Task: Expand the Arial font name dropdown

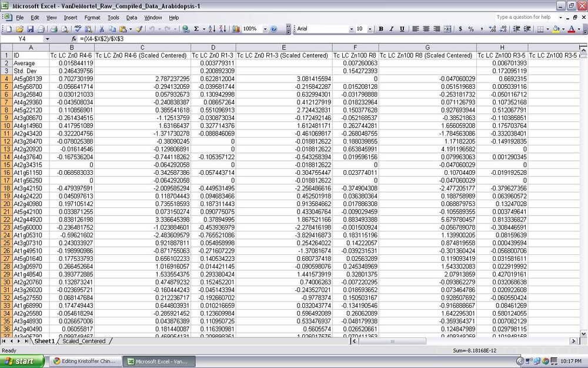Action: coord(352,29)
